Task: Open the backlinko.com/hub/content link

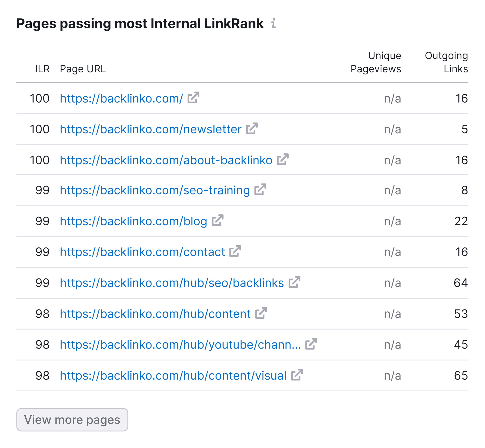Action: click(155, 314)
